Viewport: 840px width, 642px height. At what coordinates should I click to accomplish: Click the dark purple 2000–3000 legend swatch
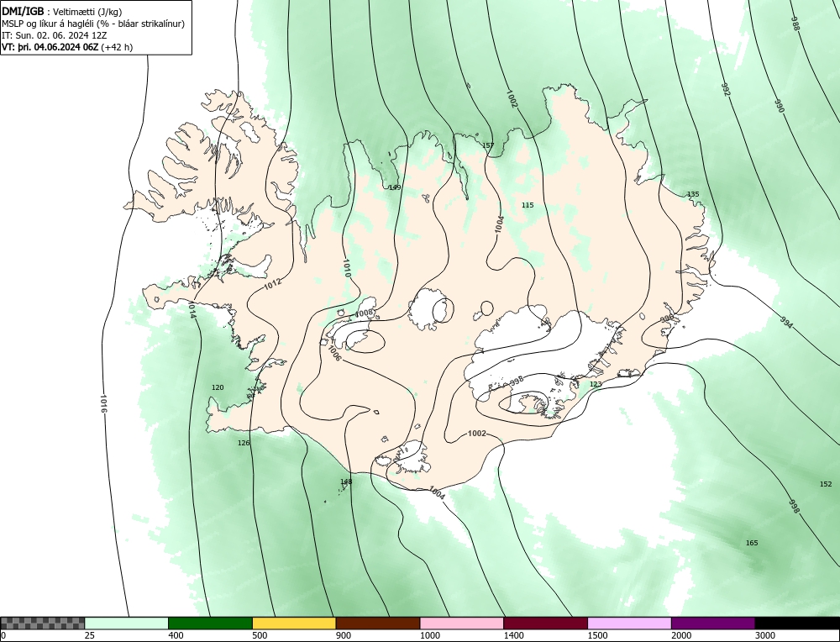713,624
